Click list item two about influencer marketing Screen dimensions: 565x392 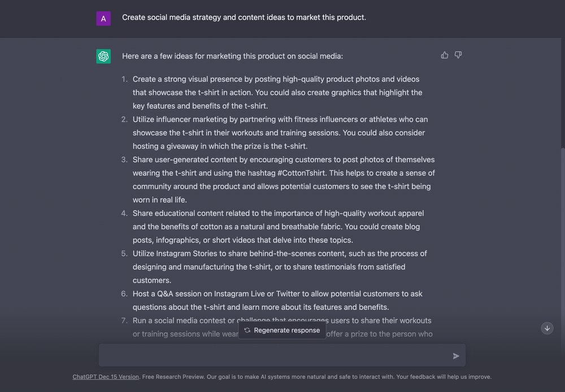click(280, 133)
